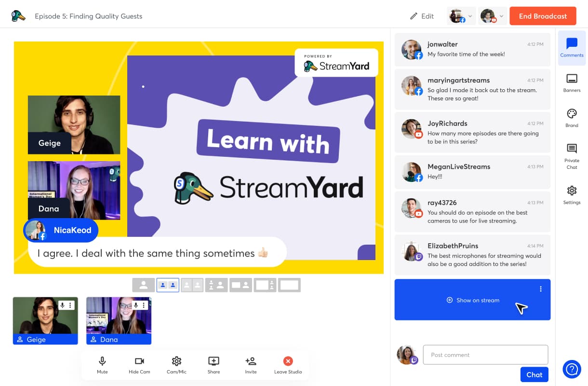The image size is (588, 386).
Task: Click MeganLiveStreams' profile avatar
Action: tap(412, 172)
